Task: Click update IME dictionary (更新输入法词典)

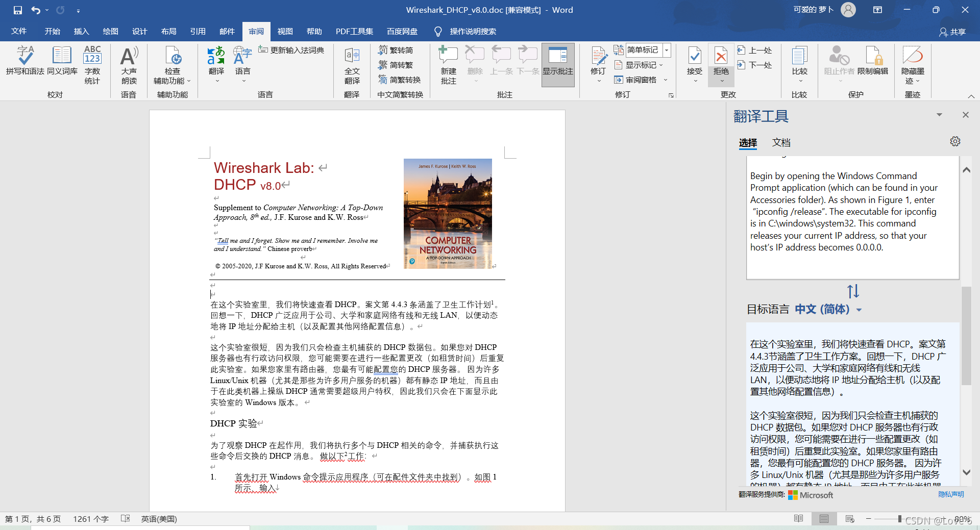Action: click(x=291, y=50)
